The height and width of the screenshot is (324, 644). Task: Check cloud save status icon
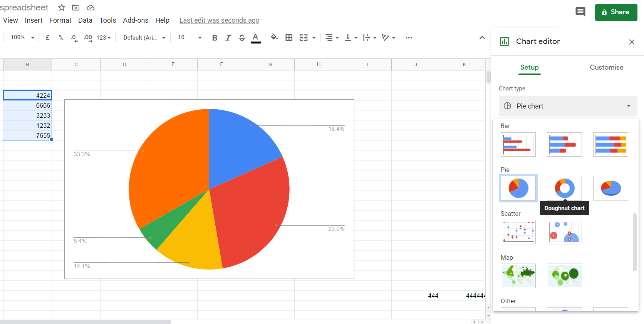[91, 8]
